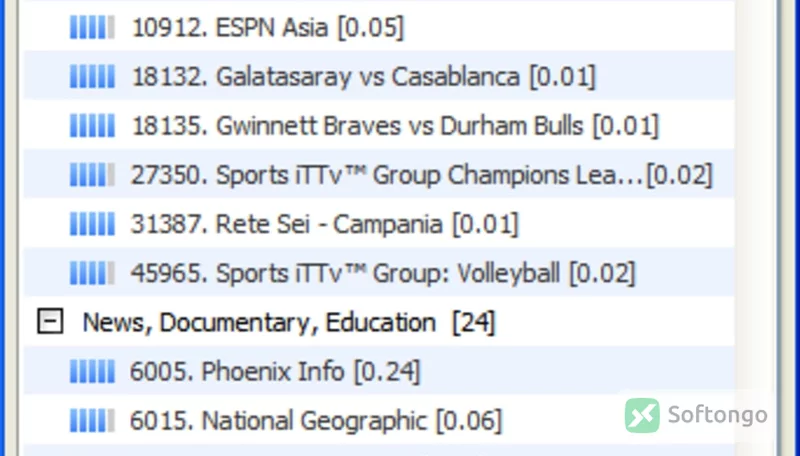Click signal bars icon for Rete Sei
This screenshot has height=456, width=800.
click(x=92, y=224)
